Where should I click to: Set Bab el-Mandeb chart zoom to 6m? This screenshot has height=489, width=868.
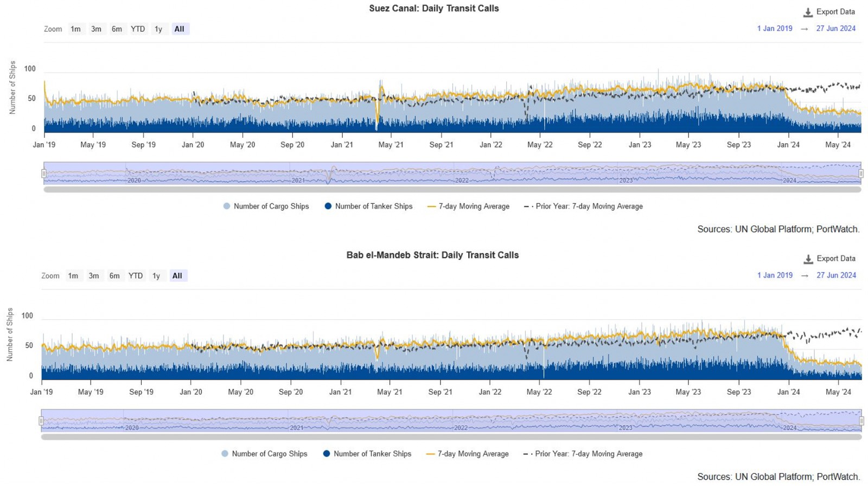[114, 276]
